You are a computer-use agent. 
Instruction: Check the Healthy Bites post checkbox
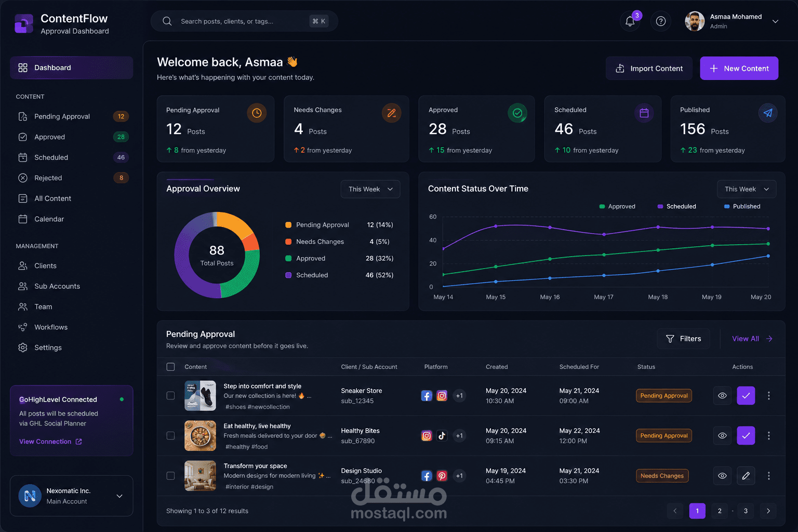tap(170, 435)
